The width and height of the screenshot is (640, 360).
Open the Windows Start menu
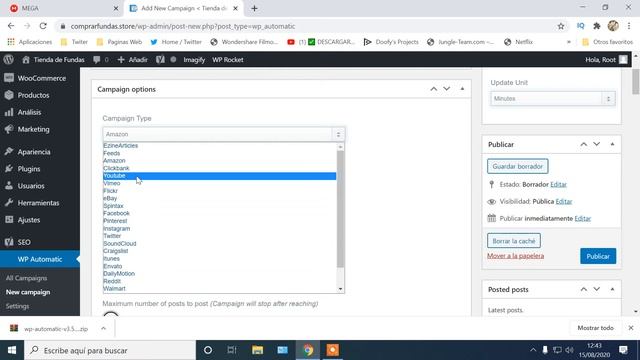(x=12, y=350)
